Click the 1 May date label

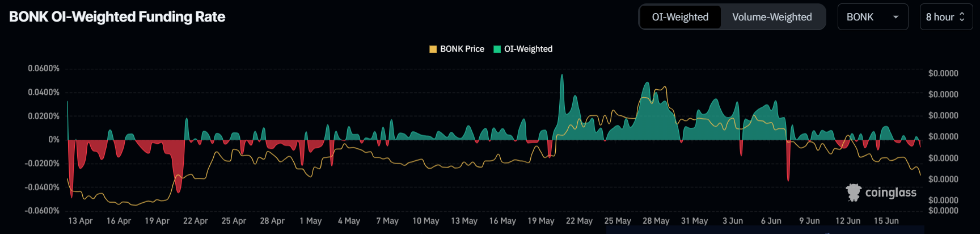311,221
